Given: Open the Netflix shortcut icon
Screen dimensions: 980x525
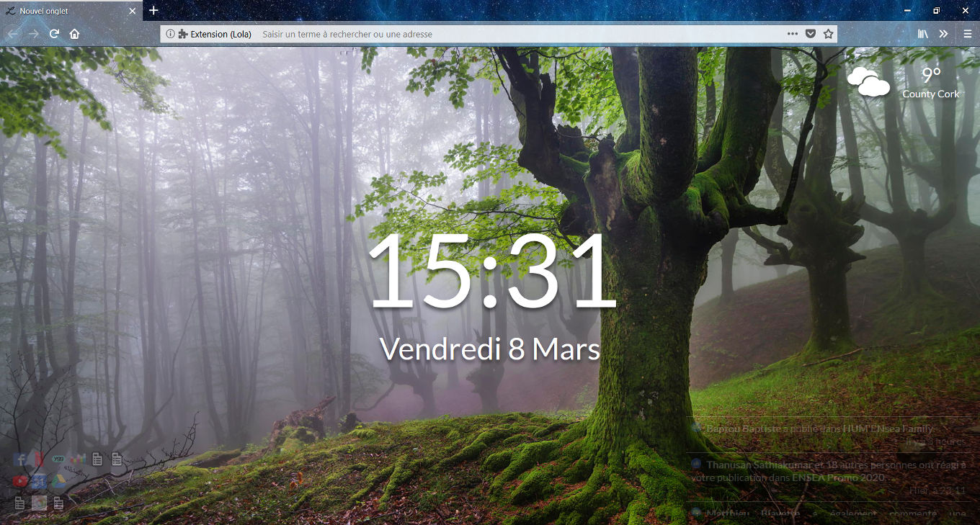Looking at the screenshot, I should click(x=39, y=459).
